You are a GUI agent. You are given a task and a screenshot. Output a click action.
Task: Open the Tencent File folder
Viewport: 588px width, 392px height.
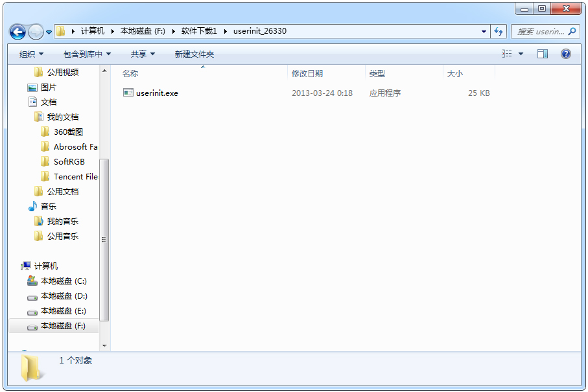[x=75, y=176]
